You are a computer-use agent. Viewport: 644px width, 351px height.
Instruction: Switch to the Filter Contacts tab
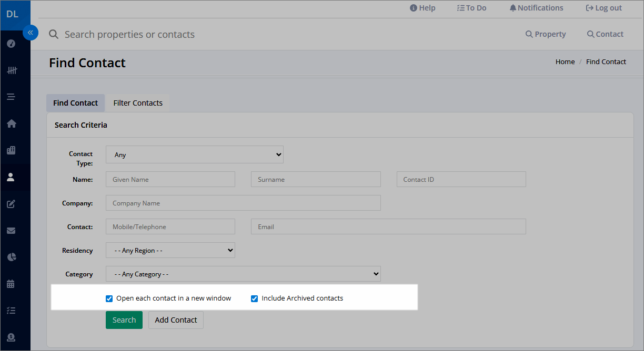138,103
